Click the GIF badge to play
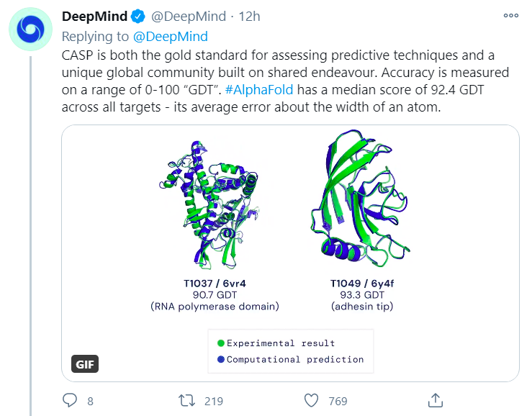Image resolution: width=532 pixels, height=416 pixels. pos(85,364)
